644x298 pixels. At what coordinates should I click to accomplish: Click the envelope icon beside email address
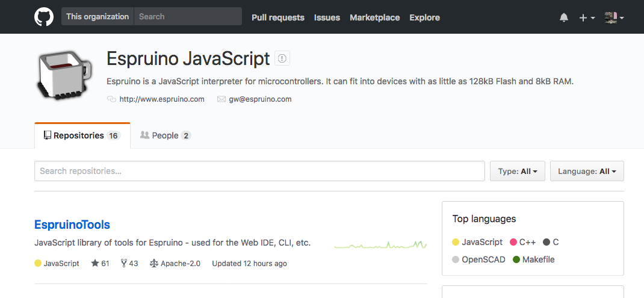[221, 99]
